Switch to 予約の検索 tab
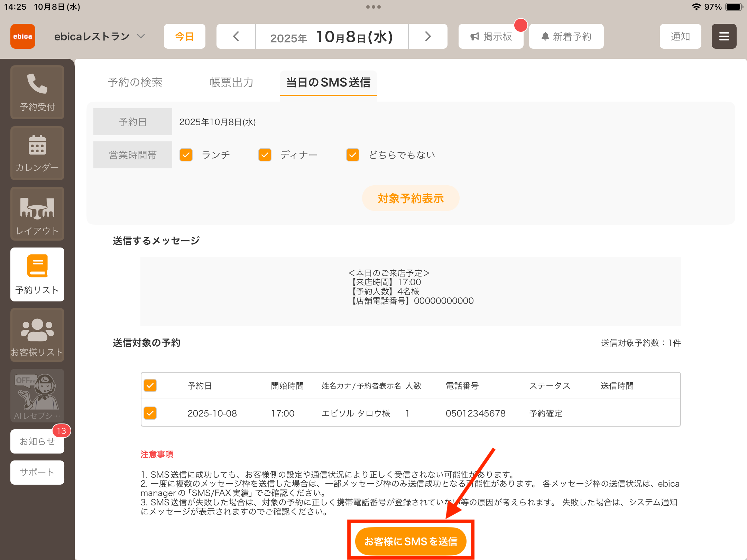This screenshot has height=560, width=747. [135, 82]
